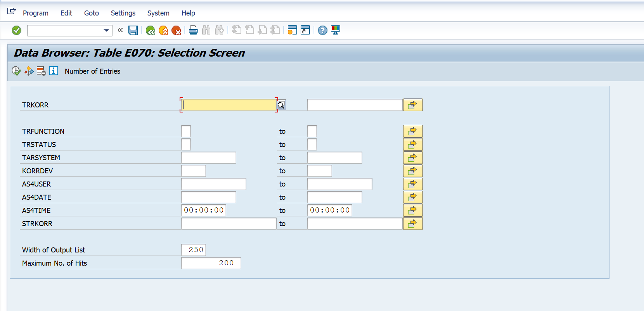Open search help for the TRKORR field

[281, 105]
